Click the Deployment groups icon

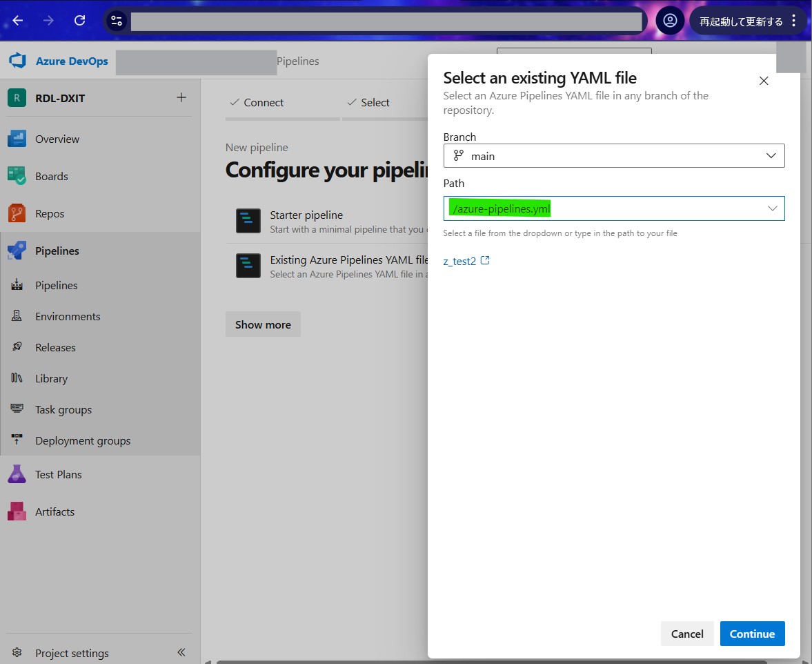click(17, 440)
